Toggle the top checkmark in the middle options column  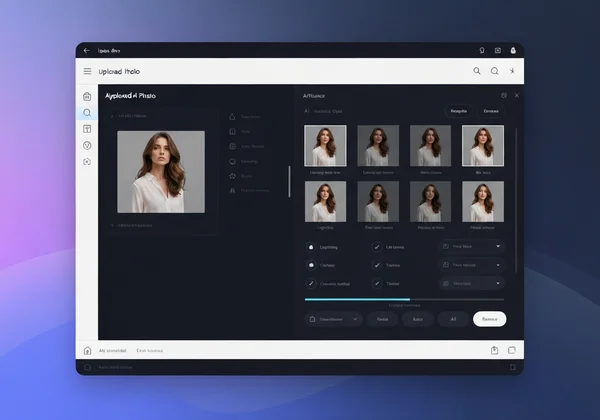377,247
